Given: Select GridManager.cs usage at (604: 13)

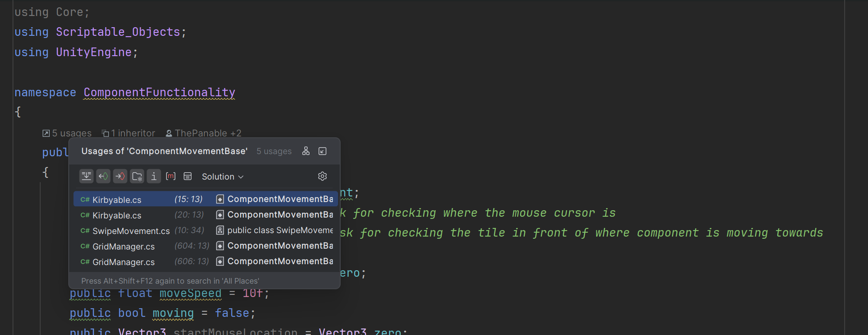Looking at the screenshot, I should click(205, 246).
